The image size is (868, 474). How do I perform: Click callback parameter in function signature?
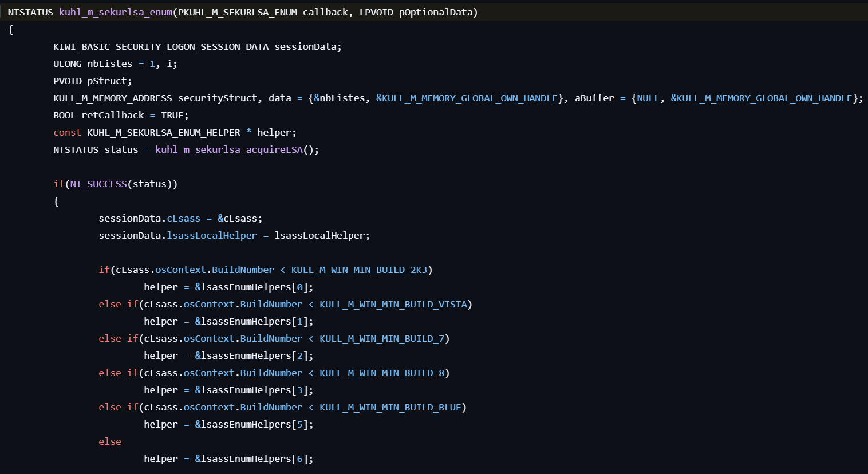click(x=325, y=12)
